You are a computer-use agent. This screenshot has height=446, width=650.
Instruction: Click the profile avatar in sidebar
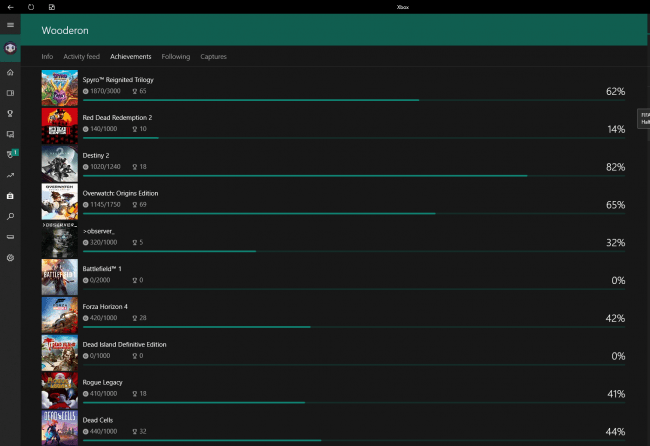click(10, 48)
